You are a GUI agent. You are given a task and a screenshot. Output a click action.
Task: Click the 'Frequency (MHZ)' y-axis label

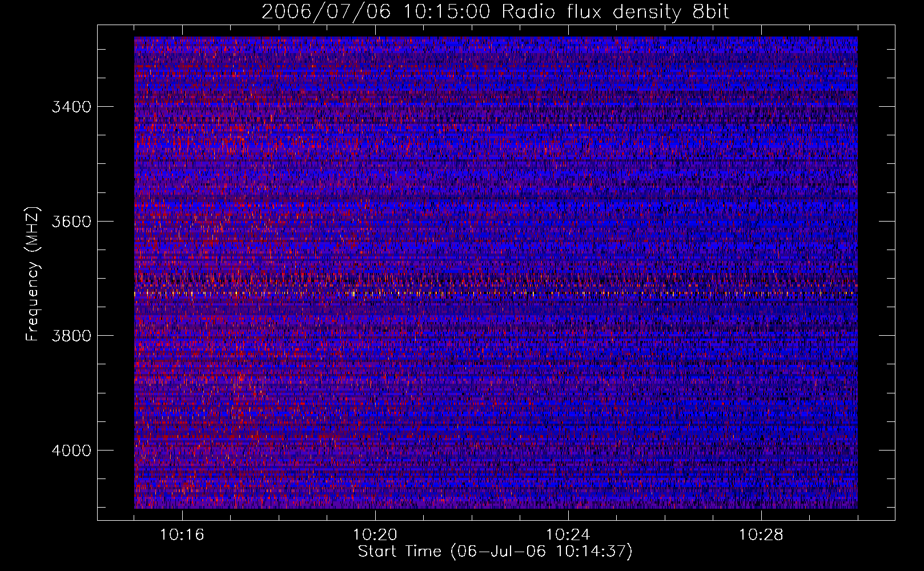[33, 274]
